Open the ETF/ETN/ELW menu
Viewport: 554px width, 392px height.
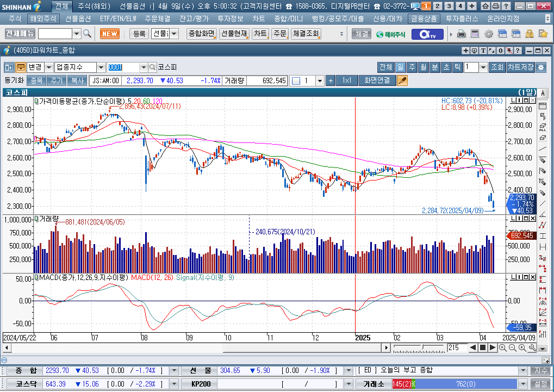[118, 18]
